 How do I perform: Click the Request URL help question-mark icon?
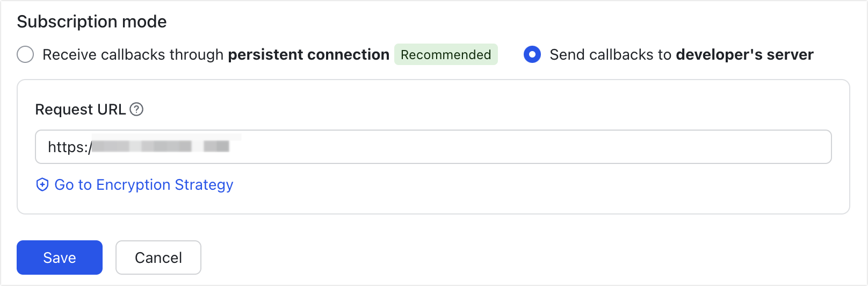[x=137, y=110]
